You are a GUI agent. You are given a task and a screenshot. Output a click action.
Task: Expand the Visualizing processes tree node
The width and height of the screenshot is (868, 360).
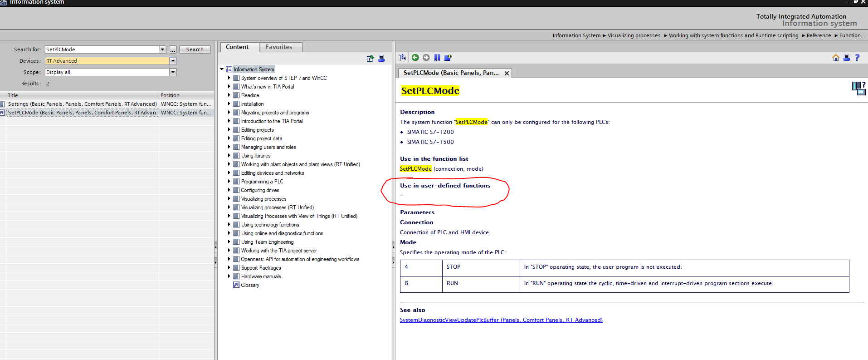tap(229, 199)
